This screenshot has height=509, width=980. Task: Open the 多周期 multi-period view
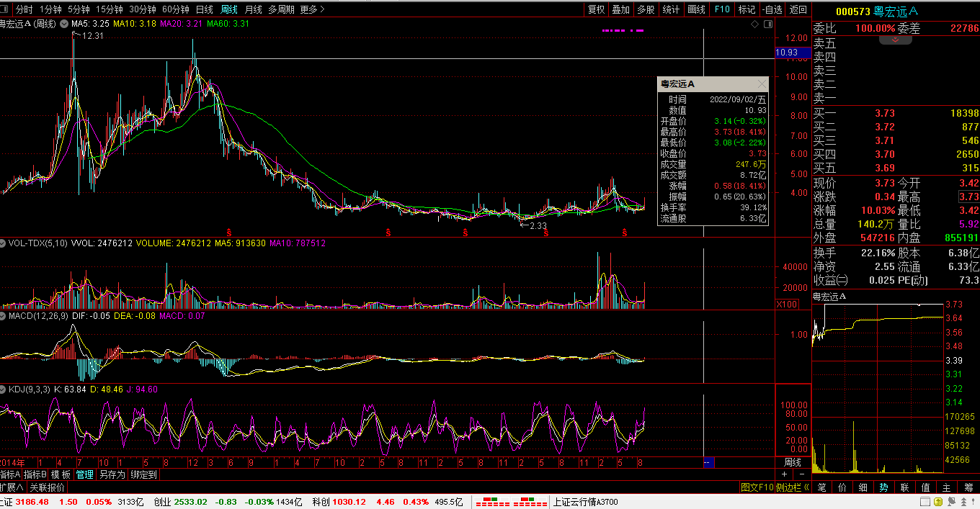tap(281, 9)
